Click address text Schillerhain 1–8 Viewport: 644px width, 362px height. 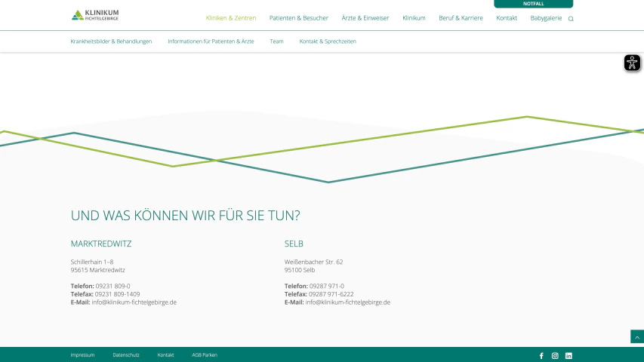pos(92,262)
